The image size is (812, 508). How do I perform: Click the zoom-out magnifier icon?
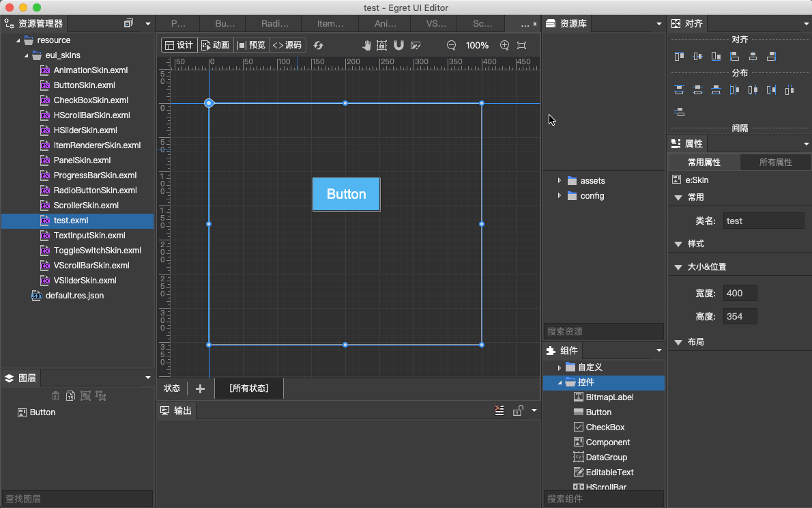[x=451, y=45]
